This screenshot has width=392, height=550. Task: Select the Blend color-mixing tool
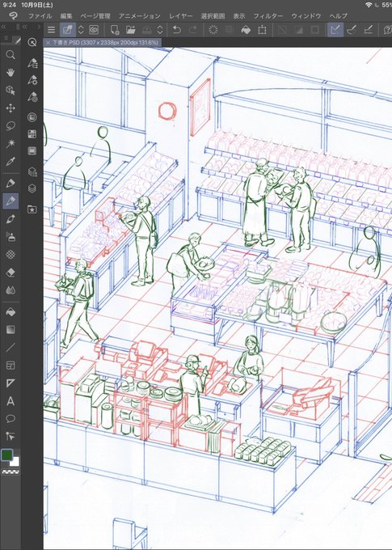(x=11, y=290)
